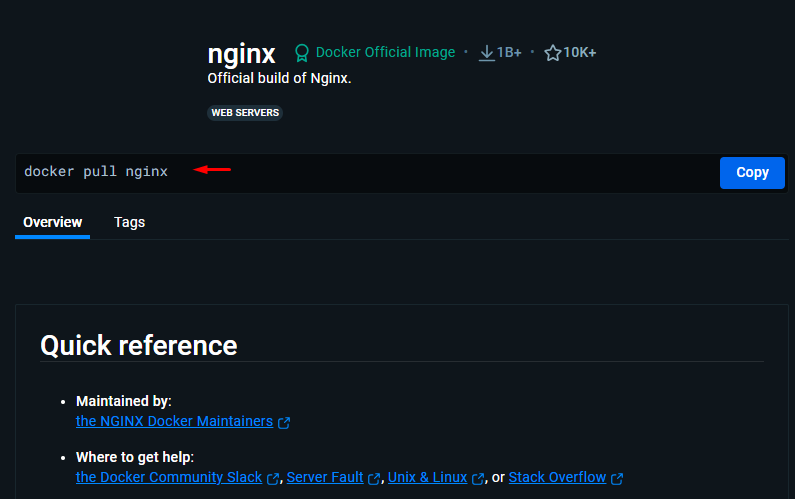Select the Overview tab
795x499 pixels.
pos(52,222)
